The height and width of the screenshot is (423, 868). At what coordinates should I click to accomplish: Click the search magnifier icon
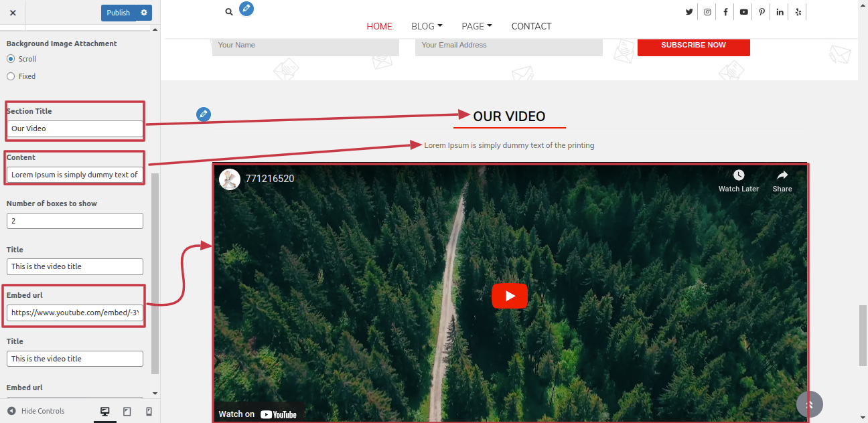coord(229,11)
